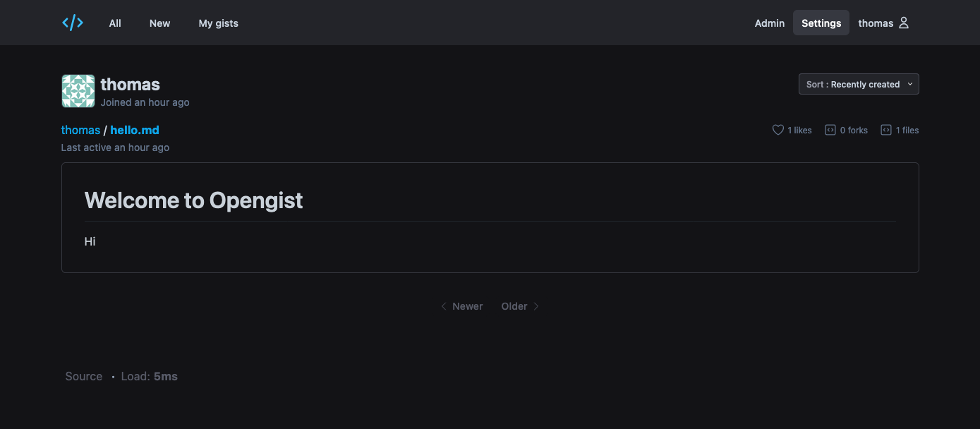Open the Sort: Recently created dropdown
Screen dimensions: 980x429
pos(859,84)
